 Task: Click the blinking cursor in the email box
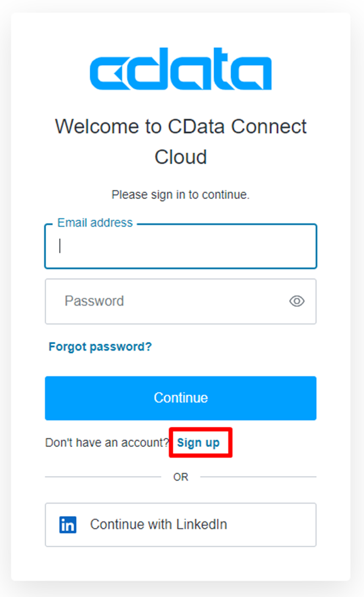(60, 246)
